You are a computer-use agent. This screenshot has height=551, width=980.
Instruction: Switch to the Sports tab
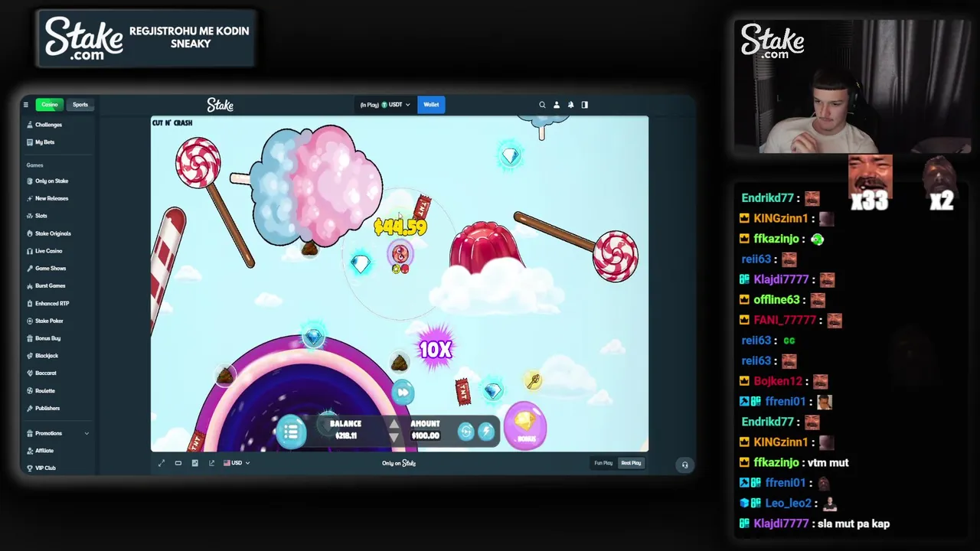click(80, 105)
